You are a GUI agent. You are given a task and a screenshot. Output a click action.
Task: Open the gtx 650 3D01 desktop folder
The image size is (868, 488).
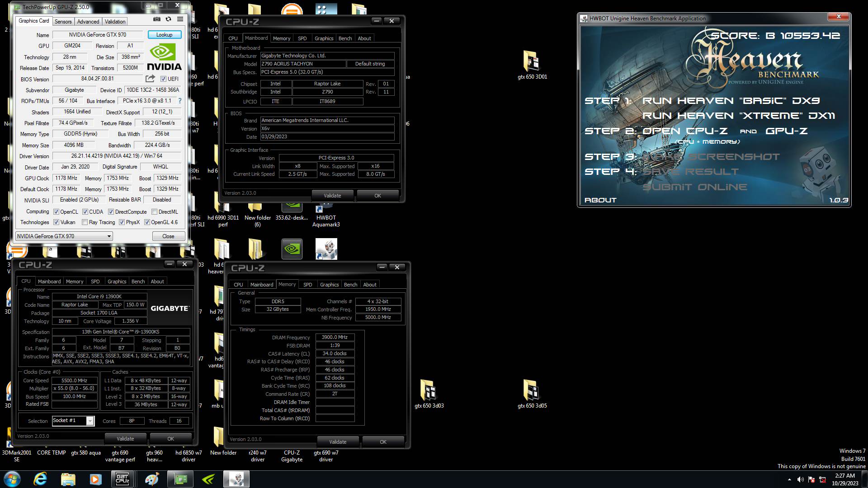532,66
